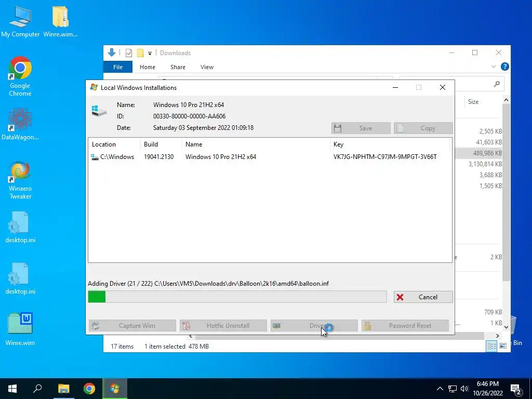This screenshot has width=532, height=399.
Task: Click the Password Reset button
Action: (x=405, y=326)
